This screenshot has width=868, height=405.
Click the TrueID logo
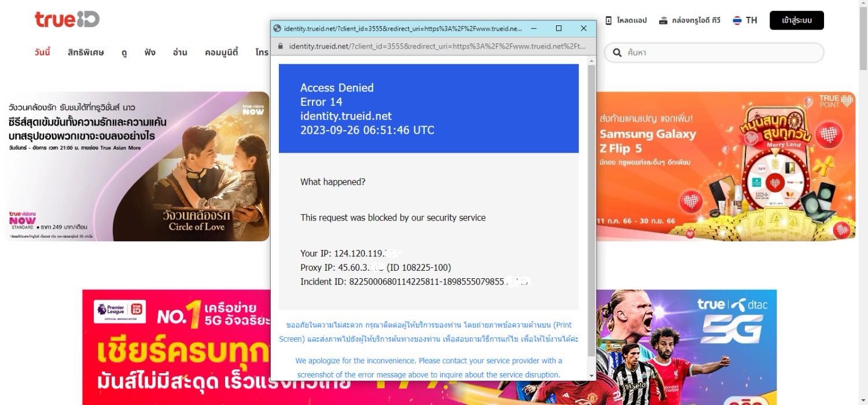(x=67, y=20)
